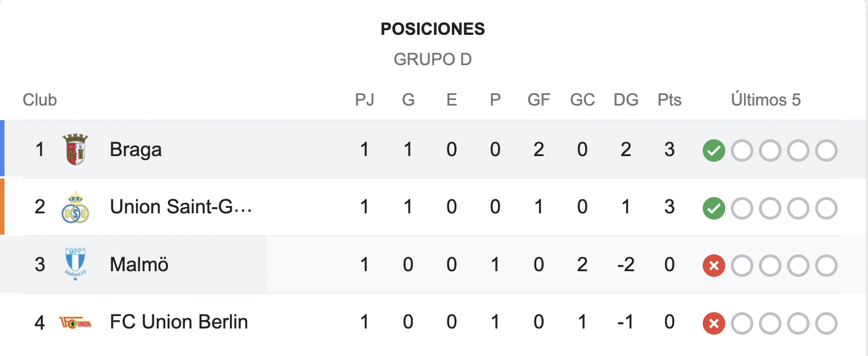868x356 pixels.
Task: Open the Union Saint-G… team name
Action: pos(181,207)
